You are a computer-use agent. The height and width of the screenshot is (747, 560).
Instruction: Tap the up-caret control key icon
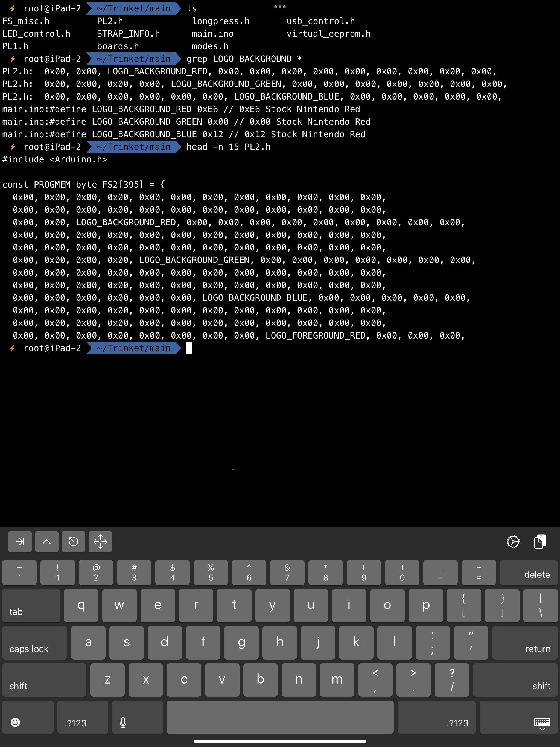pyautogui.click(x=46, y=542)
